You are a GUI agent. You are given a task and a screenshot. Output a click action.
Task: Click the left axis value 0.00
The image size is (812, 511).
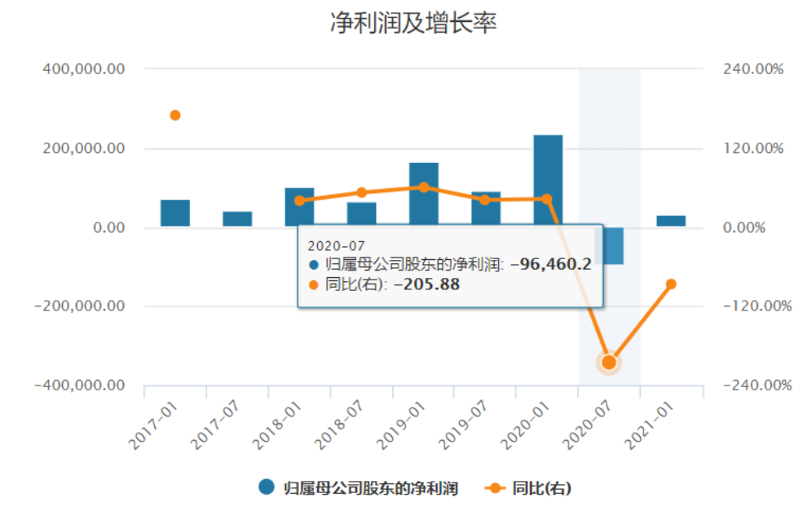[109, 228]
